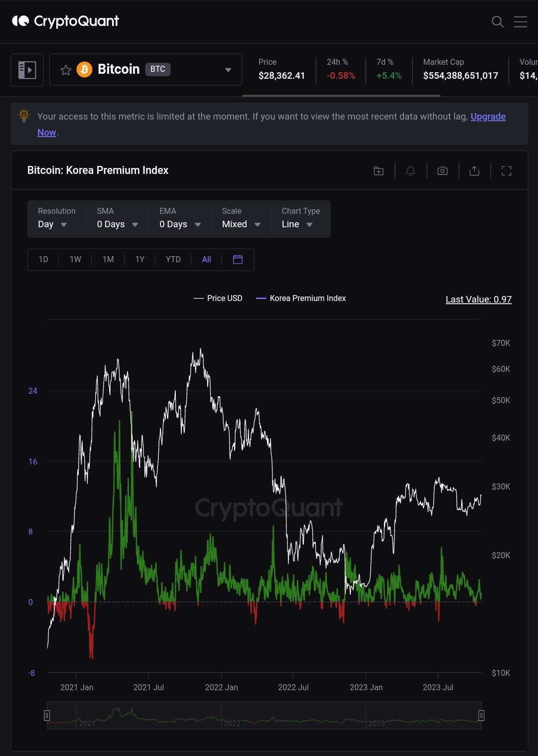Toggle the sidebar panel button
This screenshot has width=538, height=756.
27,70
